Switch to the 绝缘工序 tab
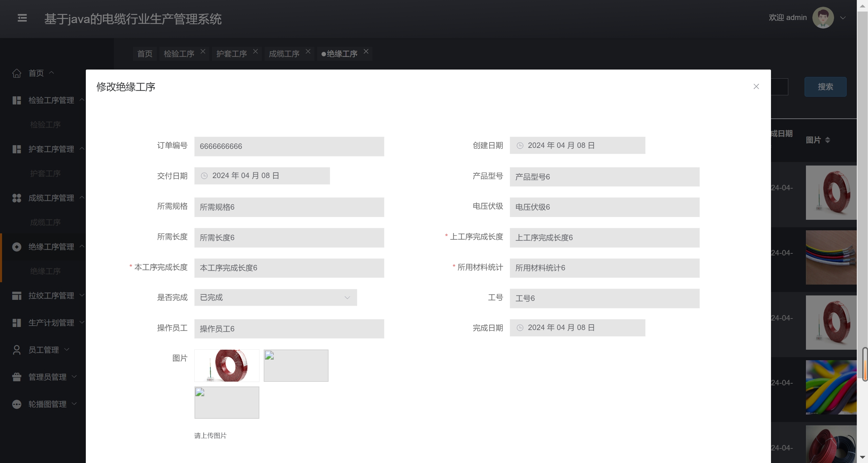Image resolution: width=868 pixels, height=463 pixels. pyautogui.click(x=342, y=54)
